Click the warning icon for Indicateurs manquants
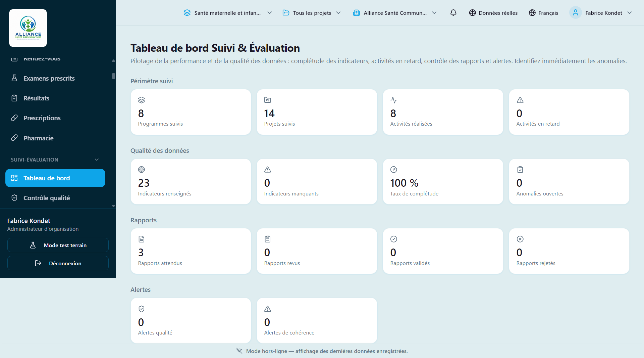The image size is (644, 358). pos(268,170)
